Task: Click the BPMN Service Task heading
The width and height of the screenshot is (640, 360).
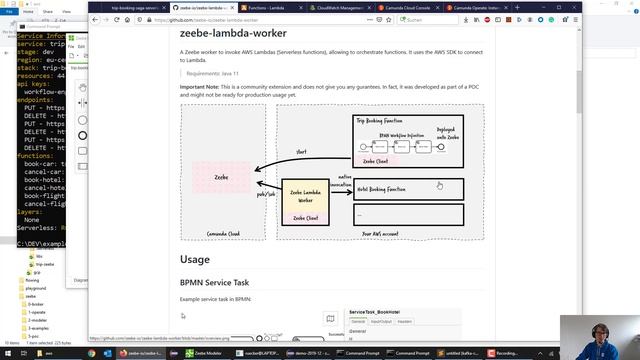Action: click(x=214, y=282)
